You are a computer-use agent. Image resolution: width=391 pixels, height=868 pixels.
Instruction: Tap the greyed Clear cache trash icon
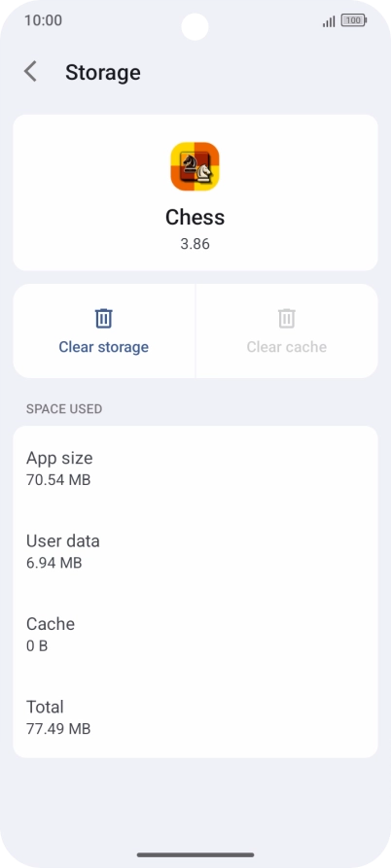pyautogui.click(x=286, y=318)
